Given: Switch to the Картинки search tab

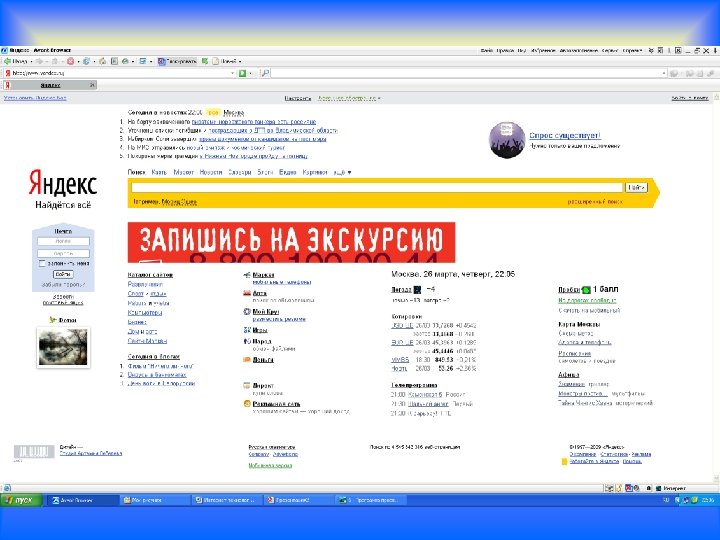Looking at the screenshot, I should tap(315, 172).
